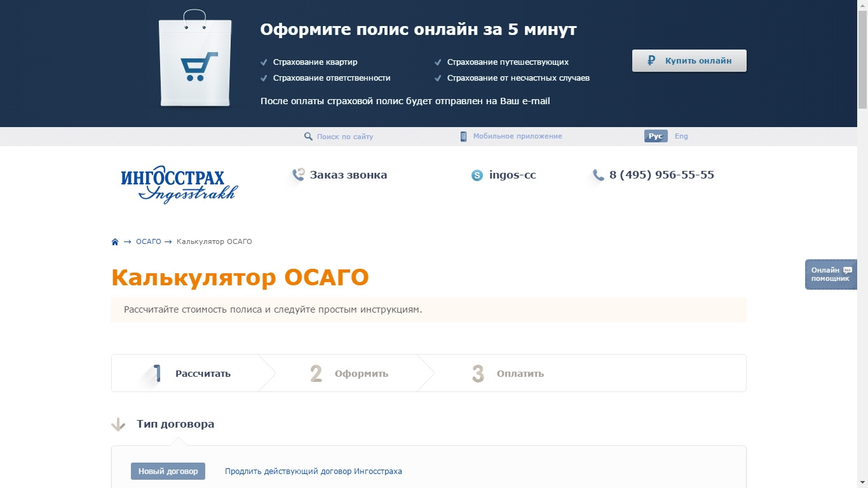Open the Онлайн помощник side widget
Viewport: 868px width, 488px height.
coord(831,274)
